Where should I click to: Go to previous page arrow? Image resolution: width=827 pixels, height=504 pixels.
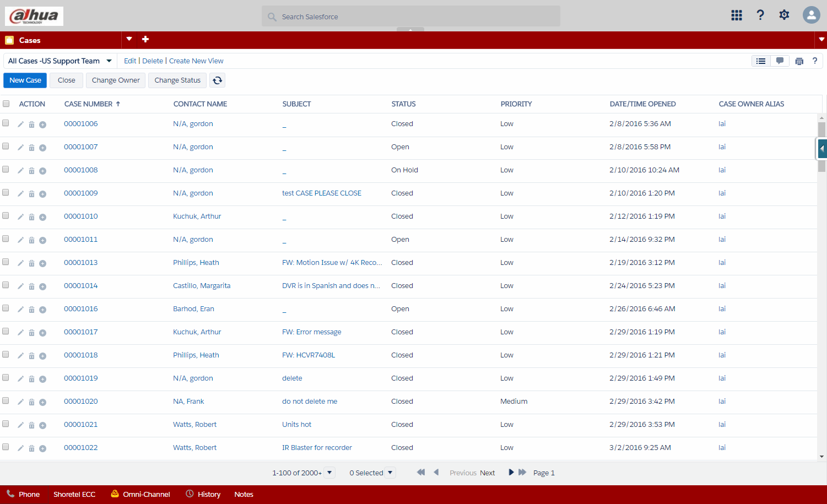[436, 473]
